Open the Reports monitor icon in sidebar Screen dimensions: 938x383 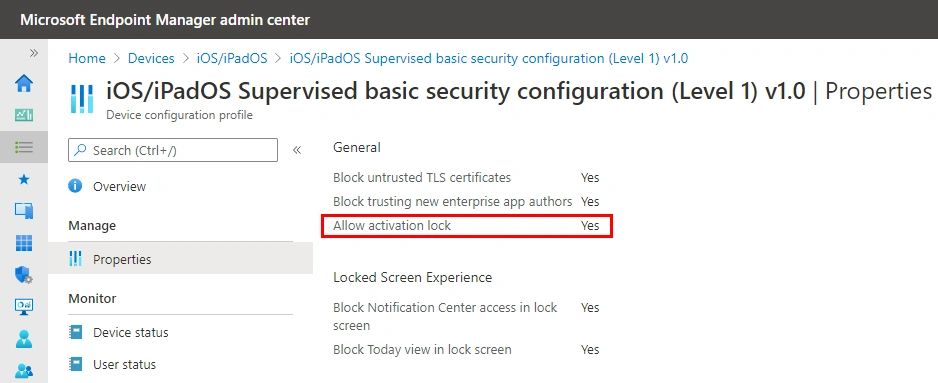(24, 307)
